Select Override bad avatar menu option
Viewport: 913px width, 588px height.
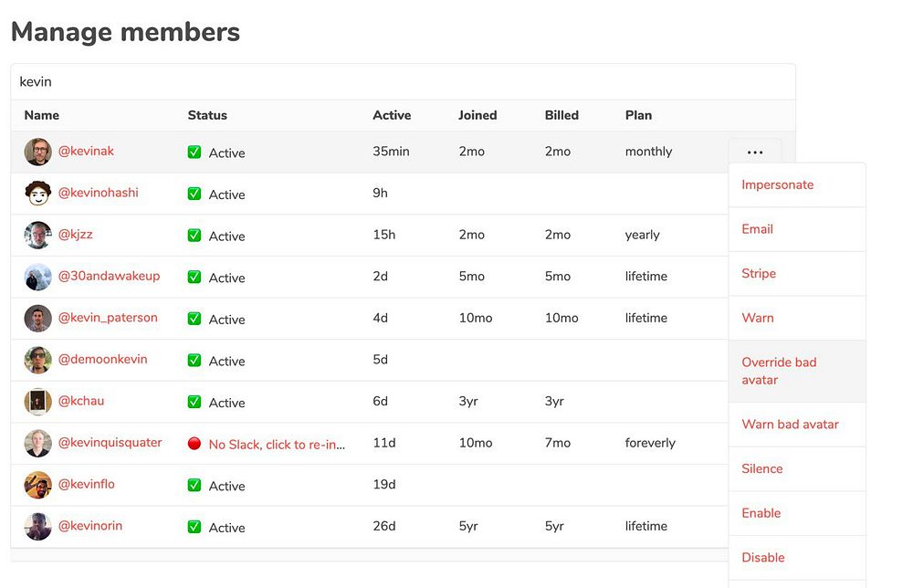click(779, 371)
